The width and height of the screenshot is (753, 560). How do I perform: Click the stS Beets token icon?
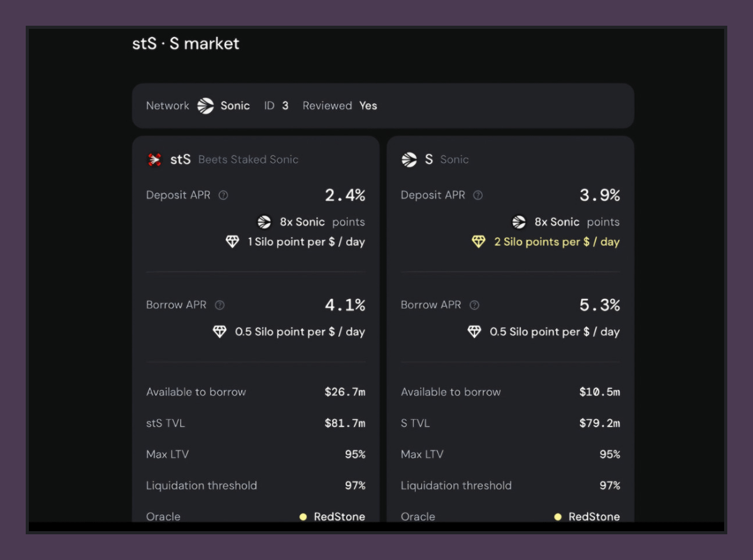point(154,159)
